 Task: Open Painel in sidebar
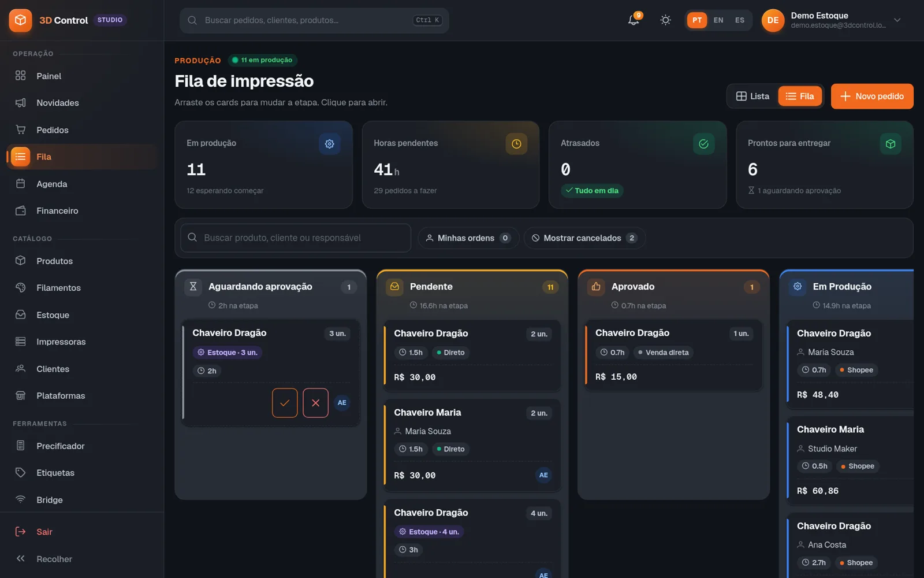tap(82, 76)
